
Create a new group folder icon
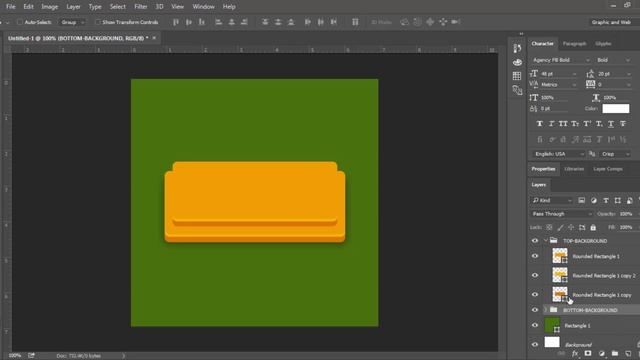coord(615,353)
